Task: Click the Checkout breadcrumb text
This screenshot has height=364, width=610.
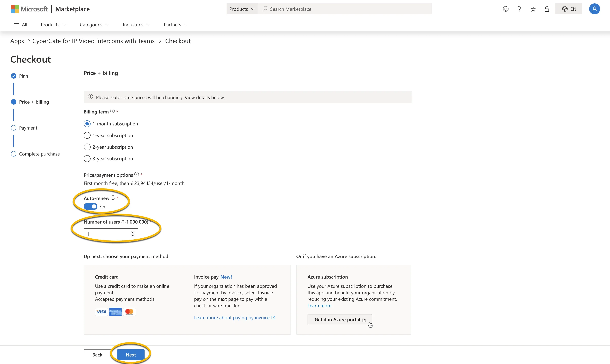Action: 178,41
